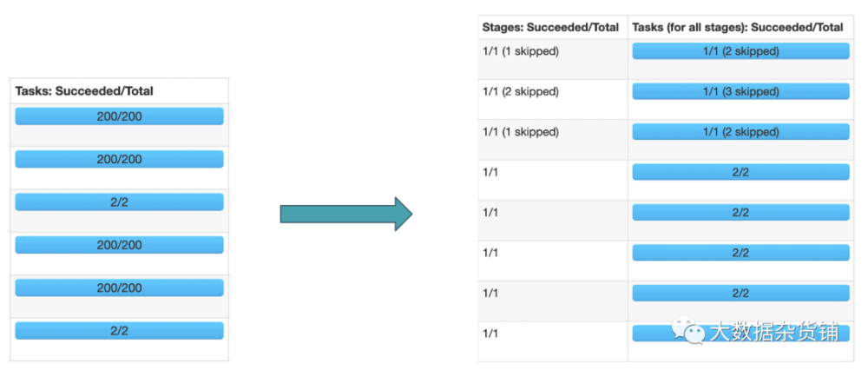Image resolution: width=868 pixels, height=370 pixels.
Task: Click the fourth row 2/2 bar in right table
Action: pos(740,172)
